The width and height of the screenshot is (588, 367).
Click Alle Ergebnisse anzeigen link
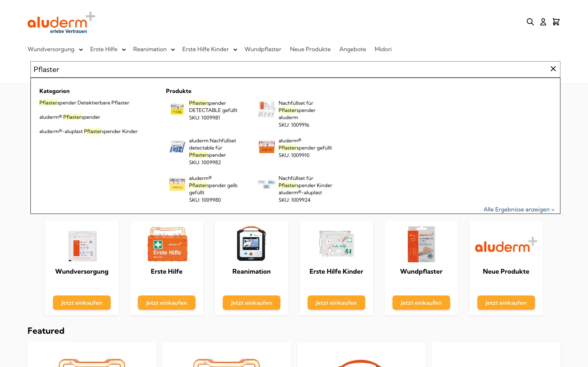coord(519,210)
